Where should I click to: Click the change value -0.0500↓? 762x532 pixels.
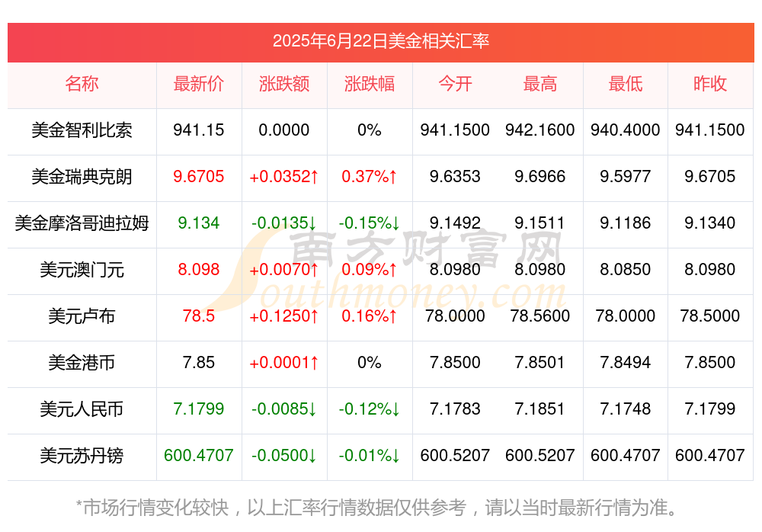point(283,456)
